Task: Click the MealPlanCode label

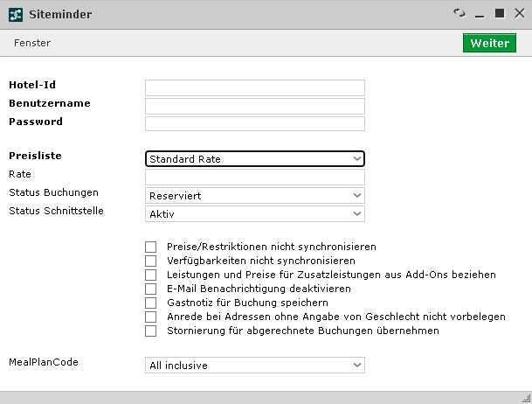Action: click(44, 362)
